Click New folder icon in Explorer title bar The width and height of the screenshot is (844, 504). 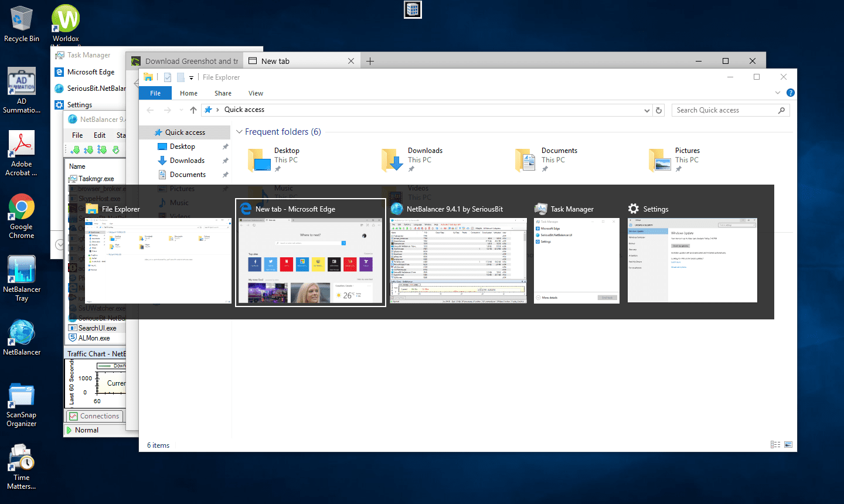click(x=181, y=77)
